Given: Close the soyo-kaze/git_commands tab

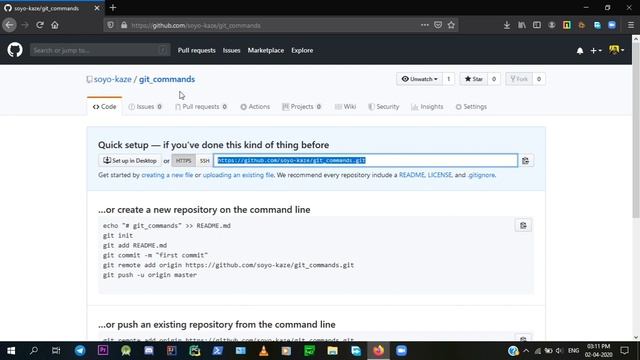Looking at the screenshot, I should pyautogui.click(x=97, y=8).
